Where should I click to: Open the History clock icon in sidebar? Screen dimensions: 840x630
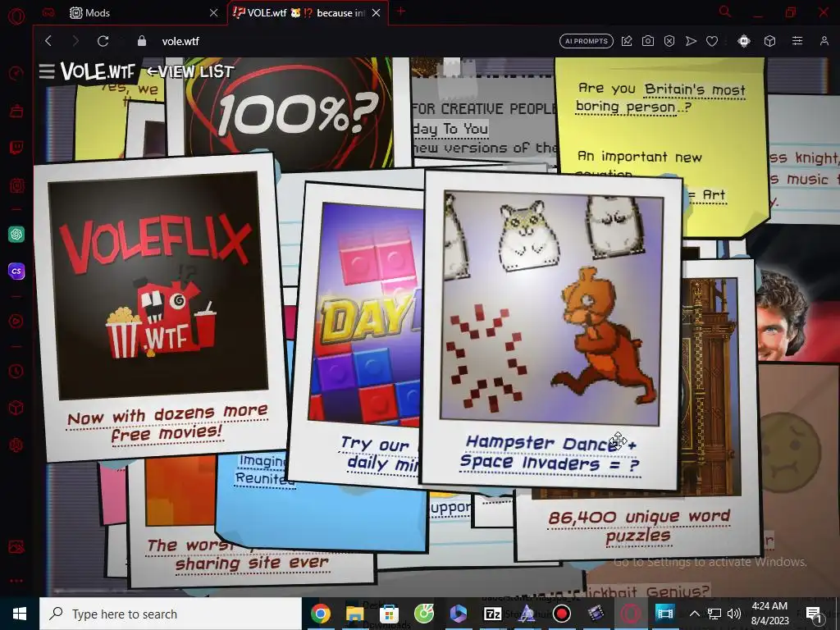(x=16, y=371)
